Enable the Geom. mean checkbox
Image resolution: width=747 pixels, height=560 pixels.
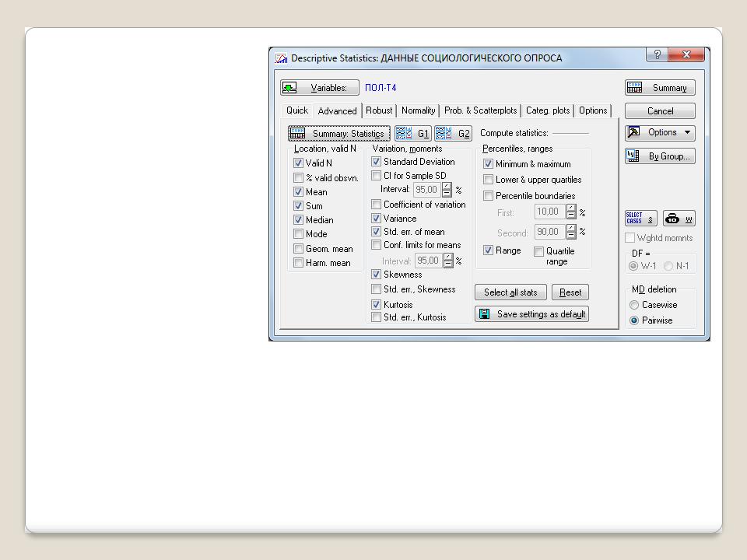tap(298, 249)
